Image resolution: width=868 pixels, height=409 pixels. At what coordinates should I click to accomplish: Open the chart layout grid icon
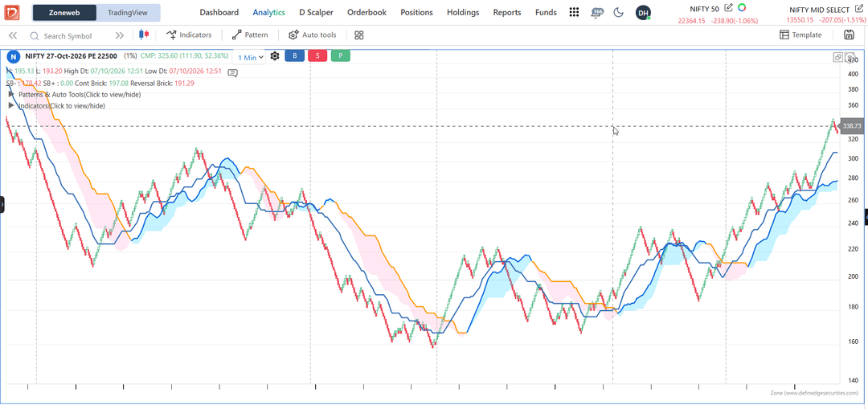pos(359,35)
